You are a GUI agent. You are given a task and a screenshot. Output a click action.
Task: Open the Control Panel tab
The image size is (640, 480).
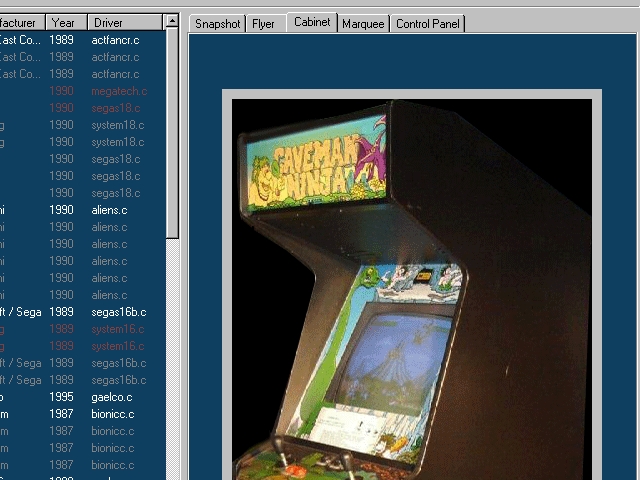pyautogui.click(x=427, y=24)
